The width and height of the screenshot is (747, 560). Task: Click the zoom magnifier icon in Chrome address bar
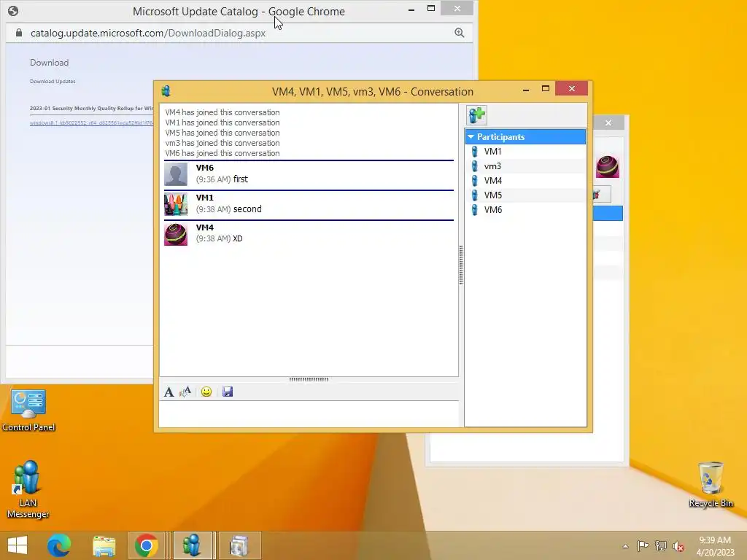460,32
